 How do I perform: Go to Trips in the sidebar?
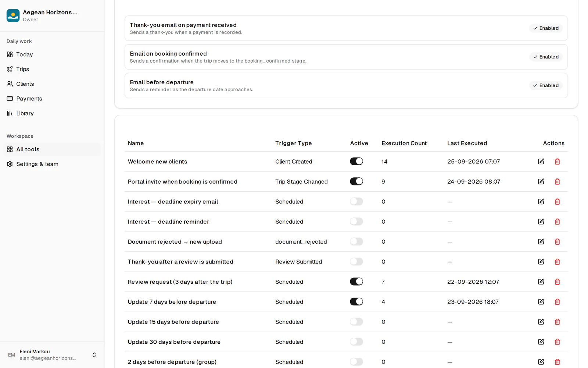coord(52,69)
